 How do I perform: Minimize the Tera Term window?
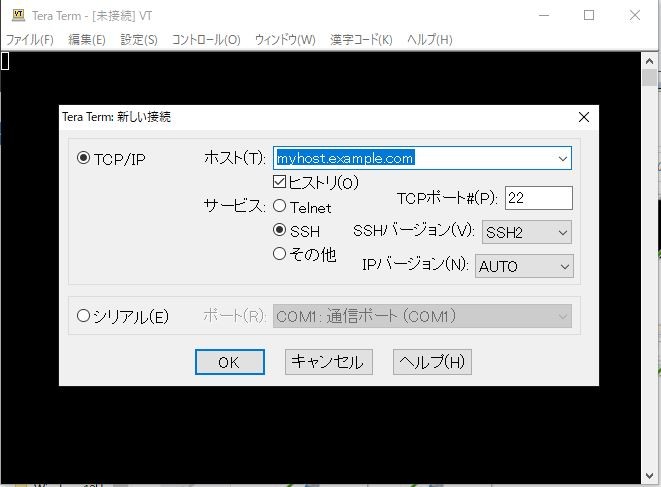coord(544,15)
